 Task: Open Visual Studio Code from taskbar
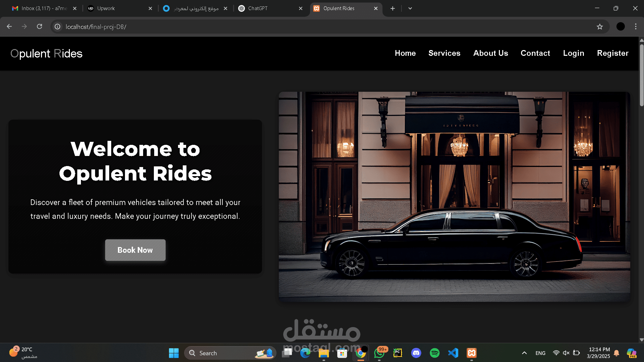(453, 353)
